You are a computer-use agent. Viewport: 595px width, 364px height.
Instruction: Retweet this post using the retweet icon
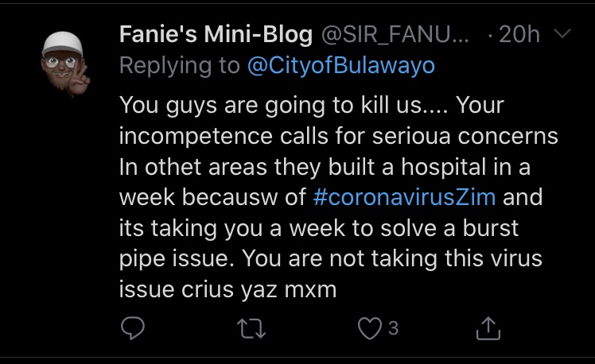click(x=253, y=327)
